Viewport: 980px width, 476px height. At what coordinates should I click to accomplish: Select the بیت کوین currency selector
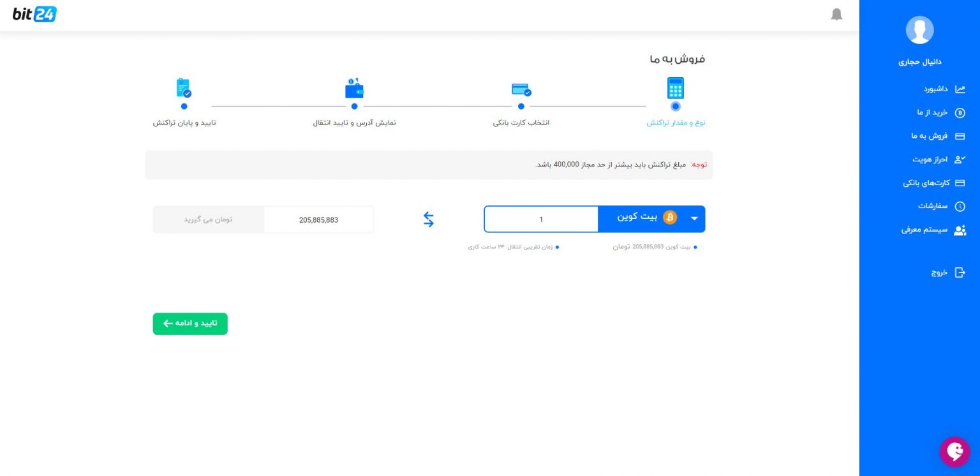tap(646, 218)
